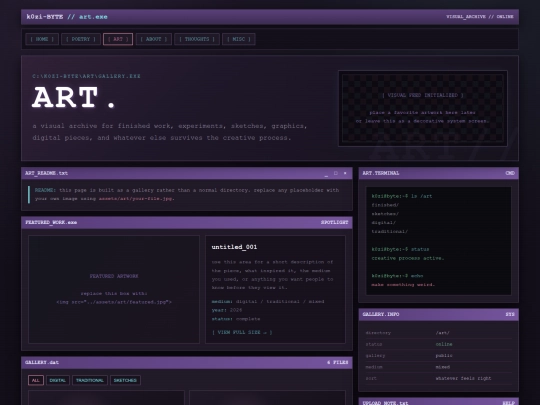
Task: Click the FEATURED_WORK.exe title bar
Action: click(187, 222)
